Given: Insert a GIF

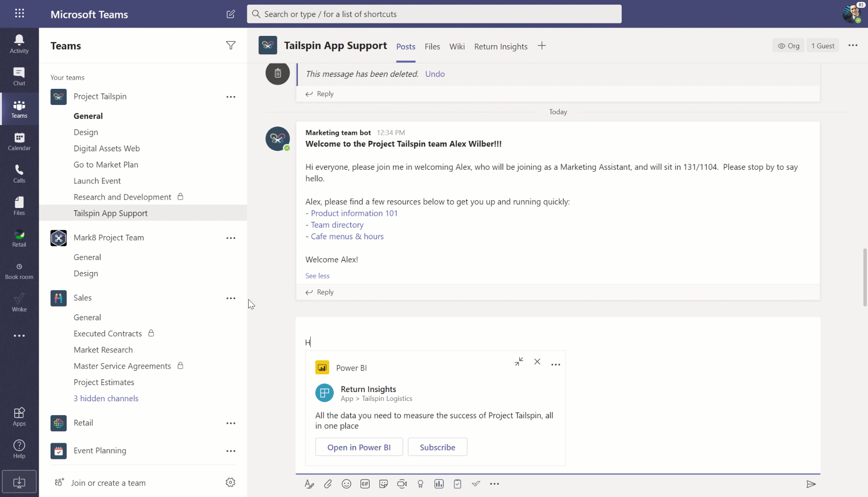Looking at the screenshot, I should 365,484.
